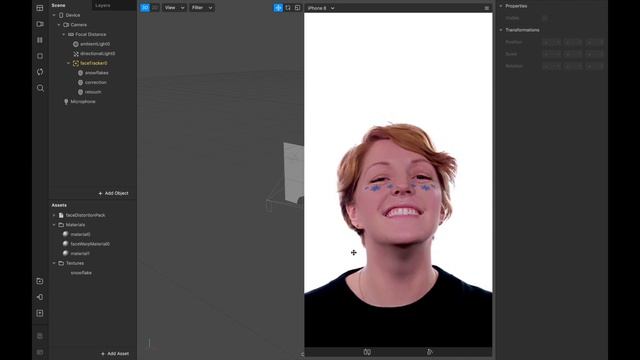Select material0 in Assets

coord(80,234)
